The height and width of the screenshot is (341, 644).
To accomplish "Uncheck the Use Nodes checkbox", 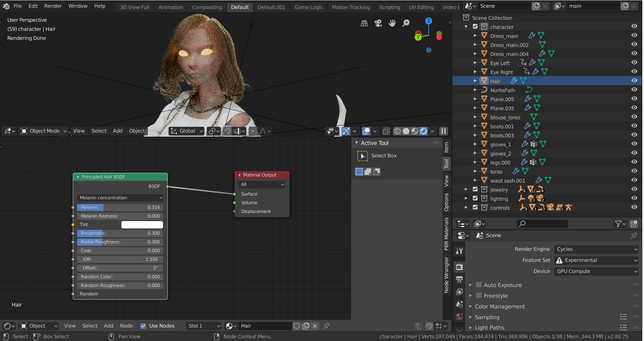I will point(143,326).
